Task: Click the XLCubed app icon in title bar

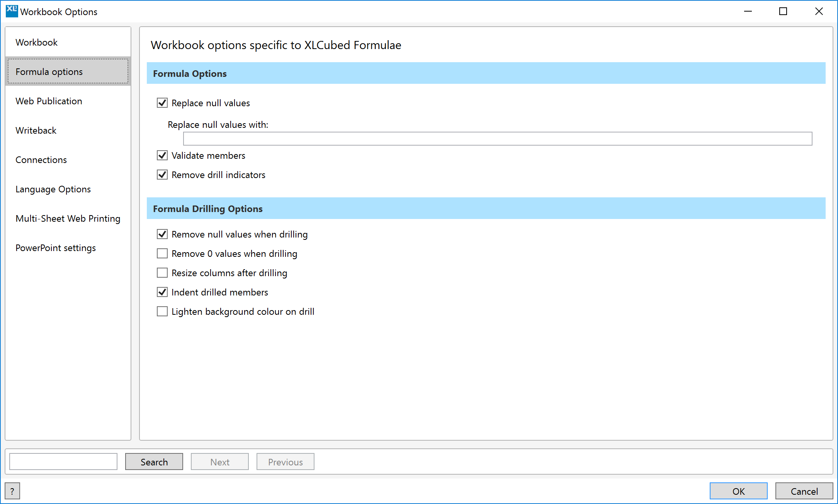Action: click(12, 11)
